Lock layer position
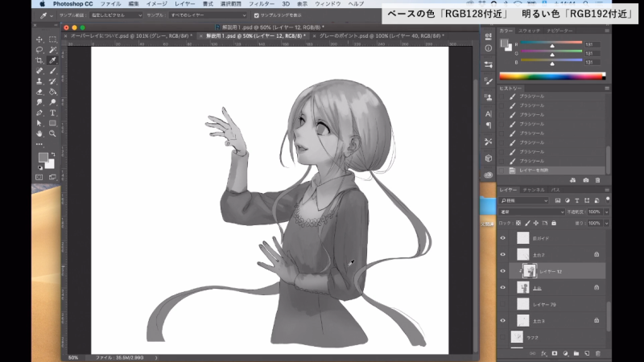Image resolution: width=644 pixels, height=362 pixels. pyautogui.click(x=536, y=223)
